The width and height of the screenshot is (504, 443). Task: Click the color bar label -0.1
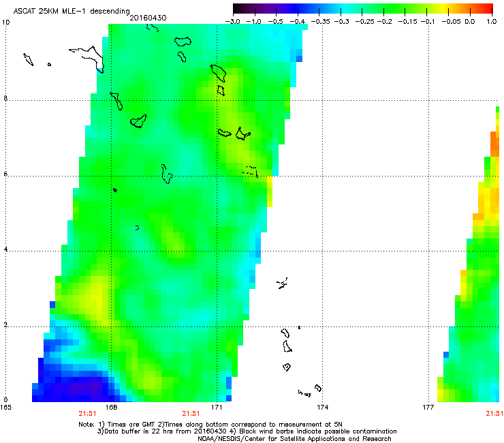point(428,22)
